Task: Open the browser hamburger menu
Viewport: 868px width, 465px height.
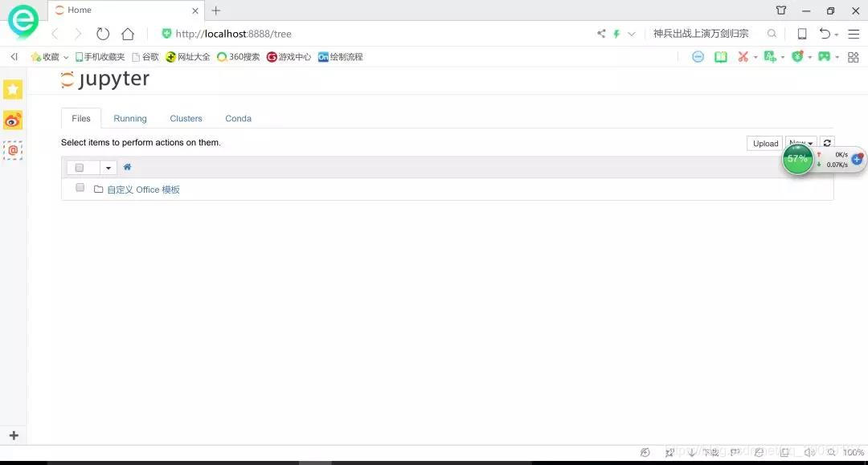Action: tap(854, 34)
